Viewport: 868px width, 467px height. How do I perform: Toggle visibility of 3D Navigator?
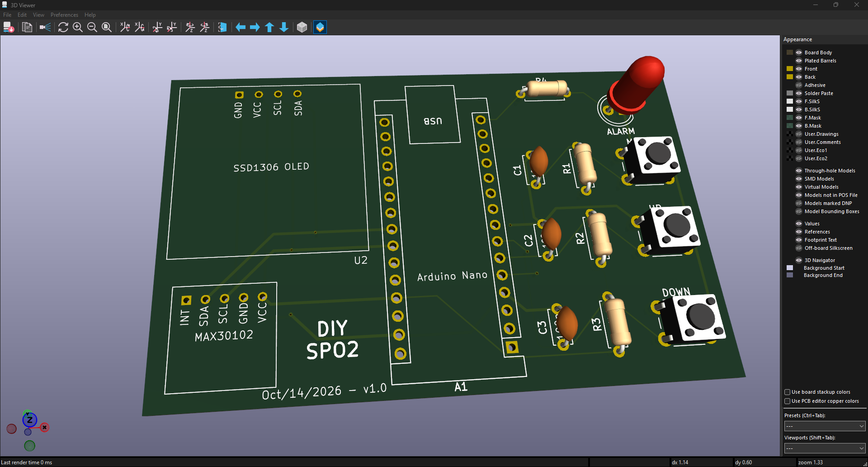coord(799,260)
